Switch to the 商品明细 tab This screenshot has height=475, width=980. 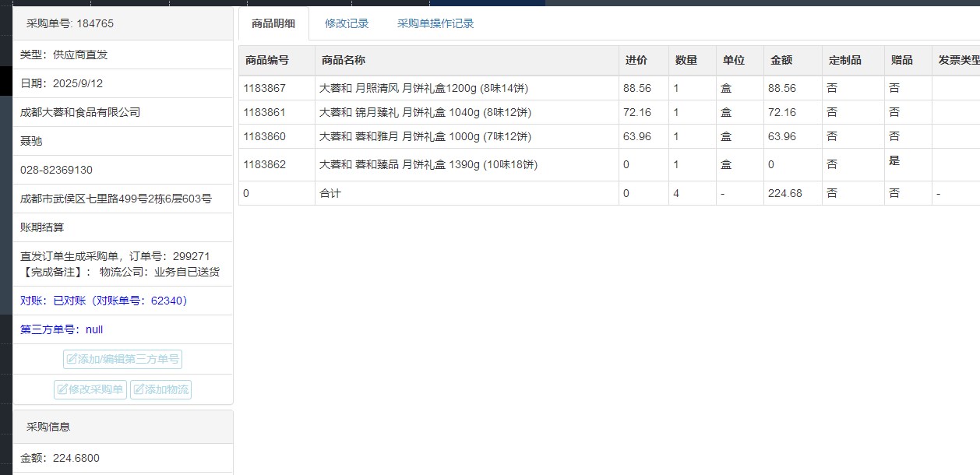click(x=273, y=23)
